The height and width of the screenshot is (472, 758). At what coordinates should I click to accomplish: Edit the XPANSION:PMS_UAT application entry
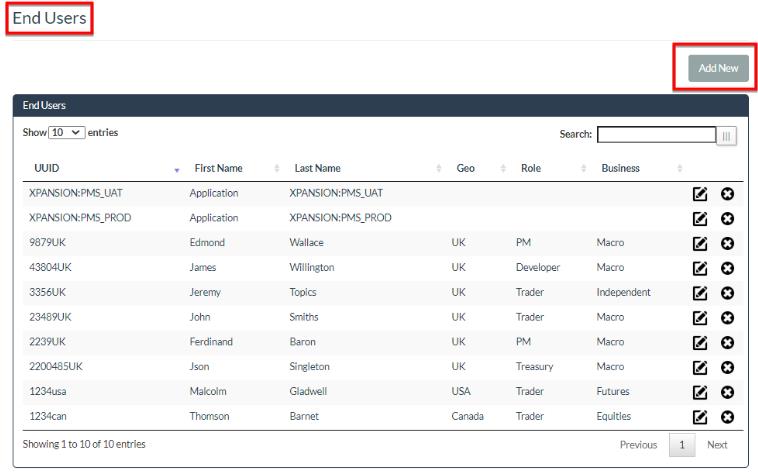[701, 194]
